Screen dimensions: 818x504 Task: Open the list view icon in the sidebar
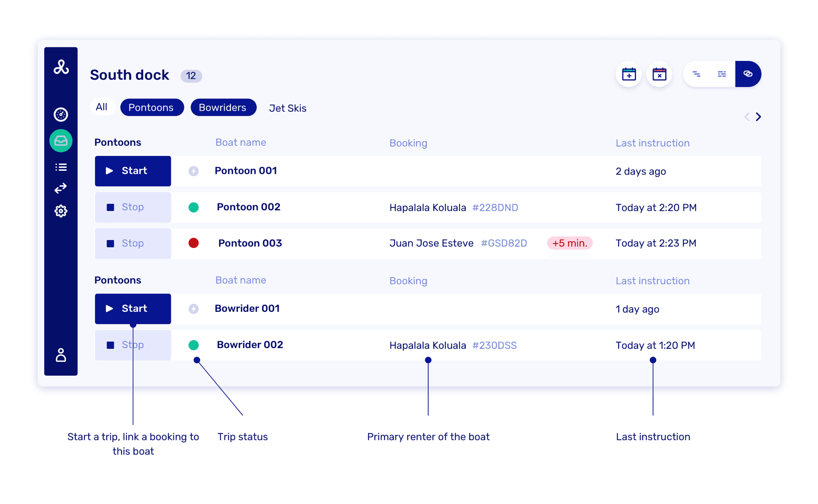click(x=61, y=167)
